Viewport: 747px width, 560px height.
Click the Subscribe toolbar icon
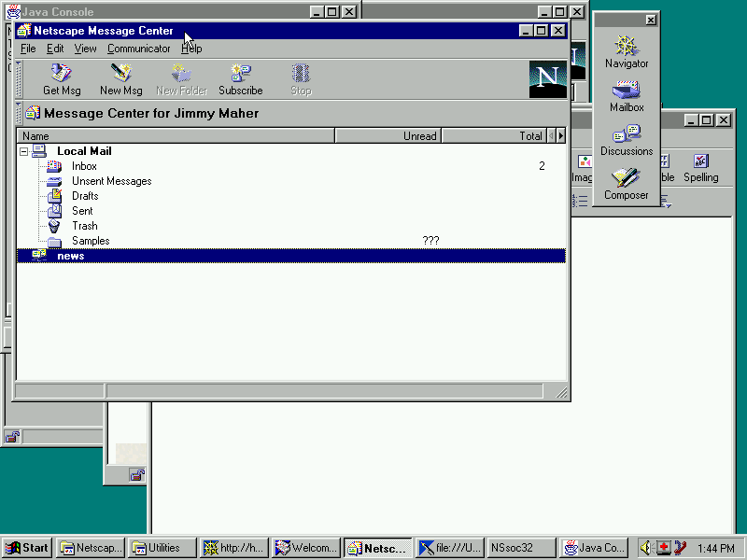[x=241, y=74]
